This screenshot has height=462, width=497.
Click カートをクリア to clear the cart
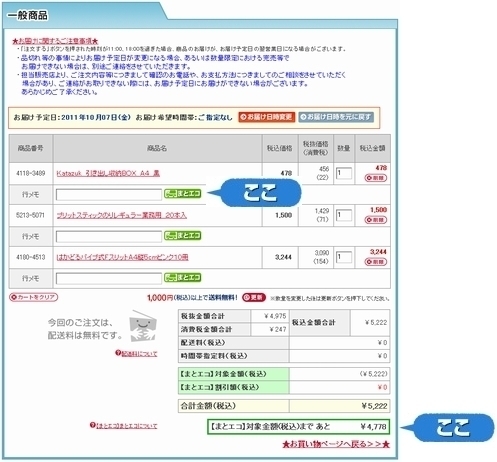pos(33,297)
